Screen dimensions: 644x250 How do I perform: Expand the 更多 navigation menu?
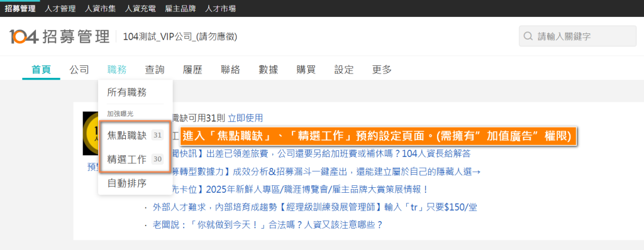[382, 69]
